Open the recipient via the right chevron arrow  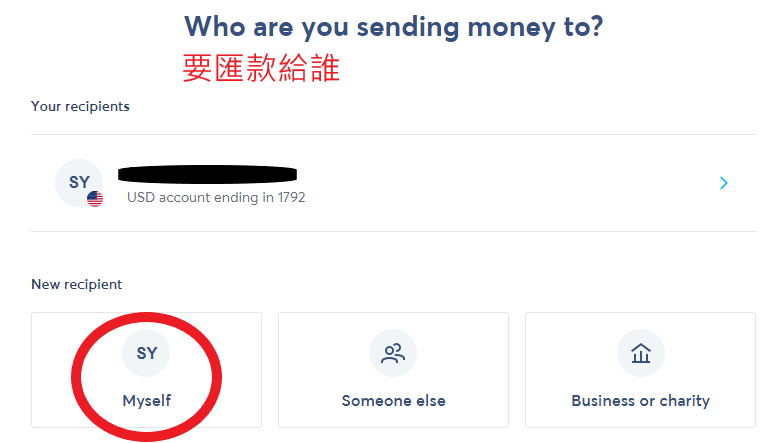(723, 183)
